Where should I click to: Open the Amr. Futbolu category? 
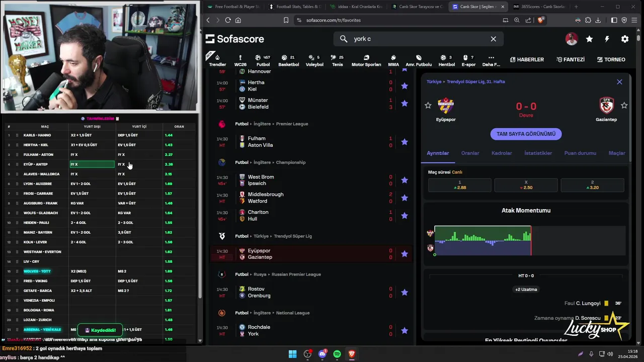coord(419,61)
